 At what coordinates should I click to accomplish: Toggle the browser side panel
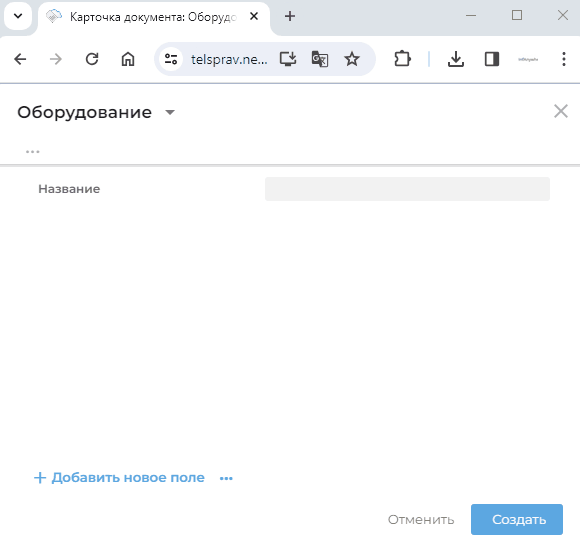tap(492, 59)
